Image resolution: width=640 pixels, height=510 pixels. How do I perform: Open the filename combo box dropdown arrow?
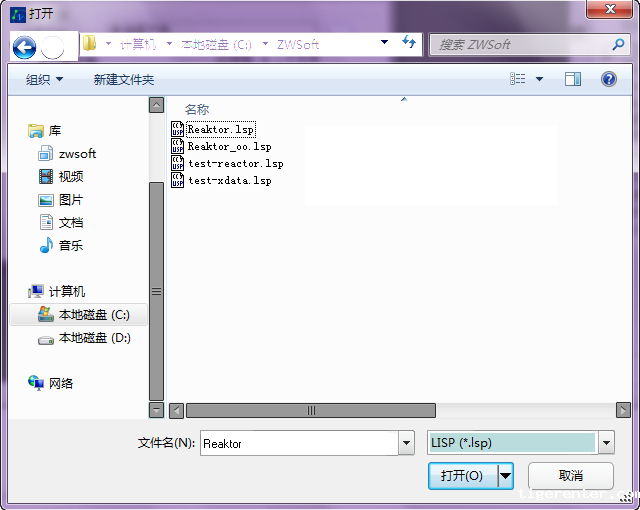pyautogui.click(x=406, y=443)
